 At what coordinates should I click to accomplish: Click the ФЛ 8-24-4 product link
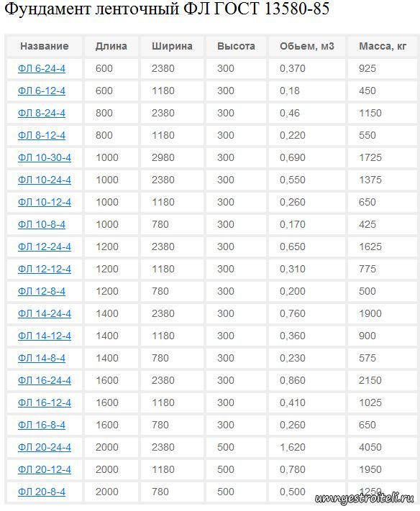point(42,113)
